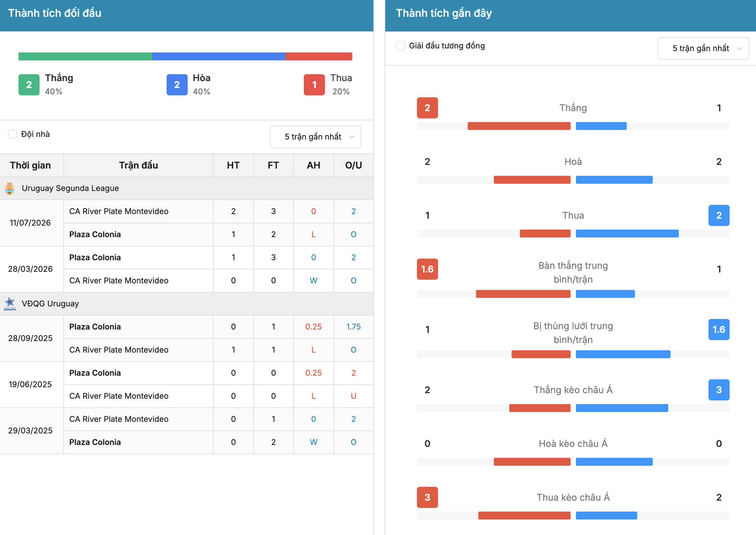Click the red 3 badge beside Thua kèo châu Á
Viewport: 756px width, 535px height.
427,497
